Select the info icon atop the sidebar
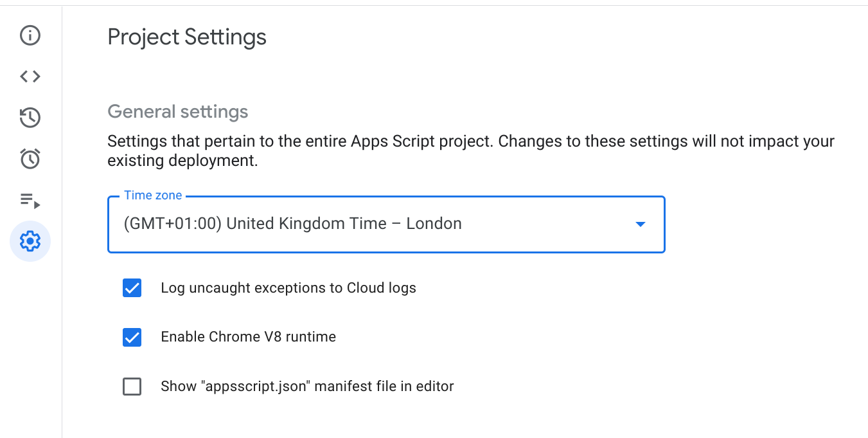868x438 pixels. 30,35
